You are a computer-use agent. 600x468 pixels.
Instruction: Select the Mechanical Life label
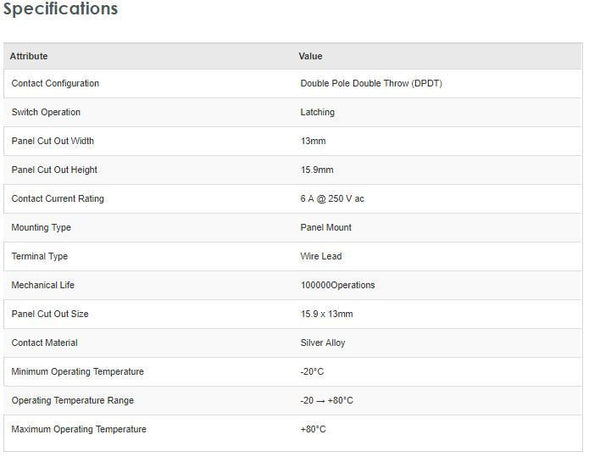pyautogui.click(x=42, y=285)
